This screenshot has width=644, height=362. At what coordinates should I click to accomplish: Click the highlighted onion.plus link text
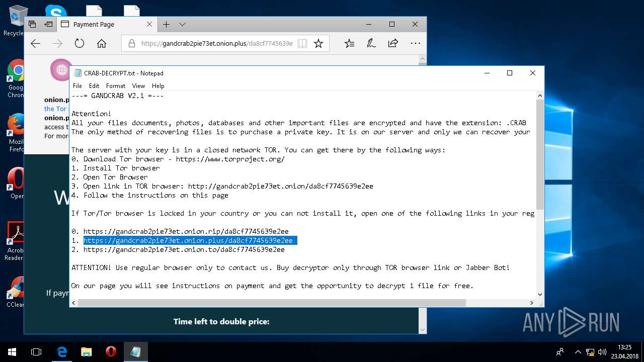(188, 240)
